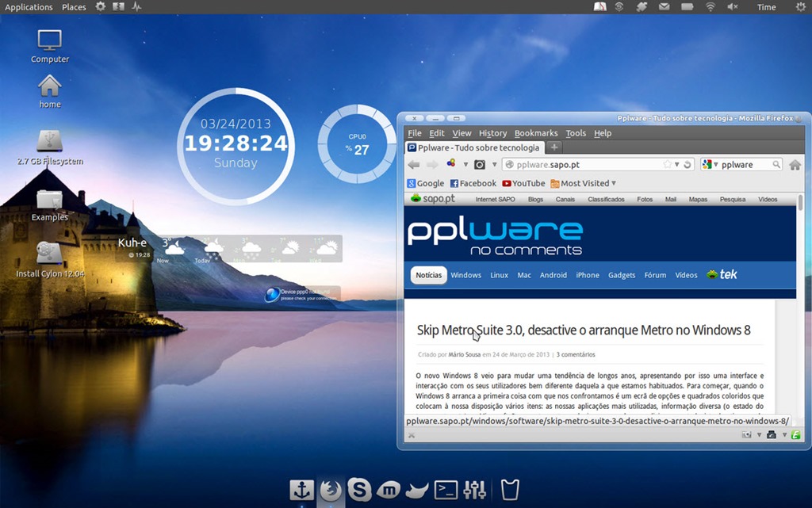812x508 pixels.
Task: Open the 'm' messenger dock icon
Action: pyautogui.click(x=389, y=490)
